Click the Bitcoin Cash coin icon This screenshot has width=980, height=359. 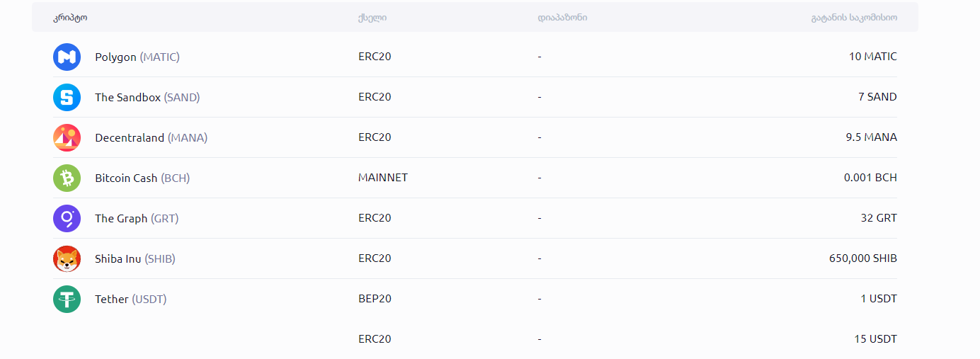[67, 178]
